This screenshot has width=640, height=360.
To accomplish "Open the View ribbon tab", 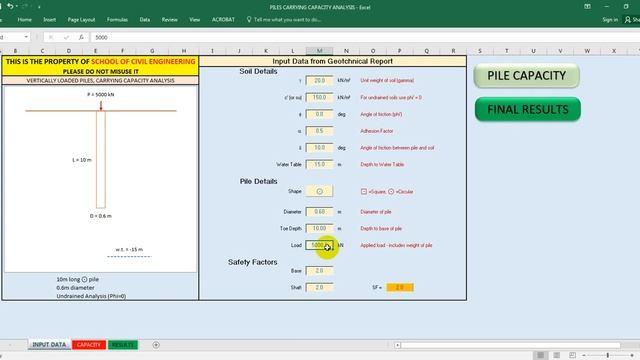I will [194, 20].
